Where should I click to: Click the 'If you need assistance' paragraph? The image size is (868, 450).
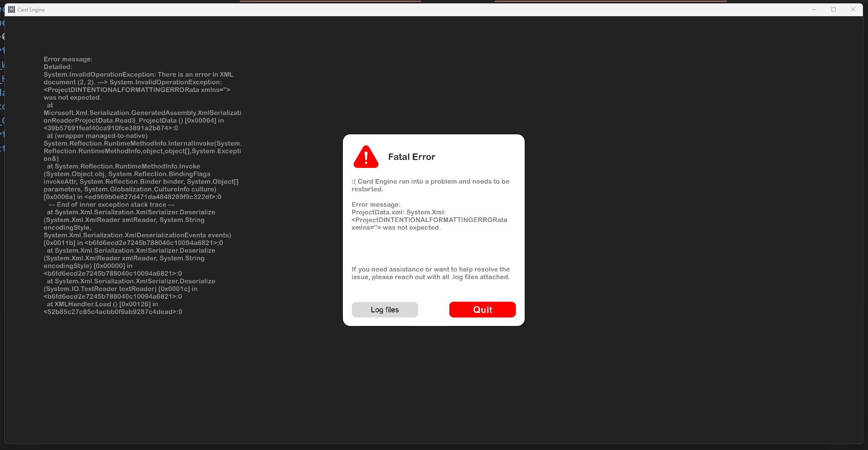click(x=431, y=273)
